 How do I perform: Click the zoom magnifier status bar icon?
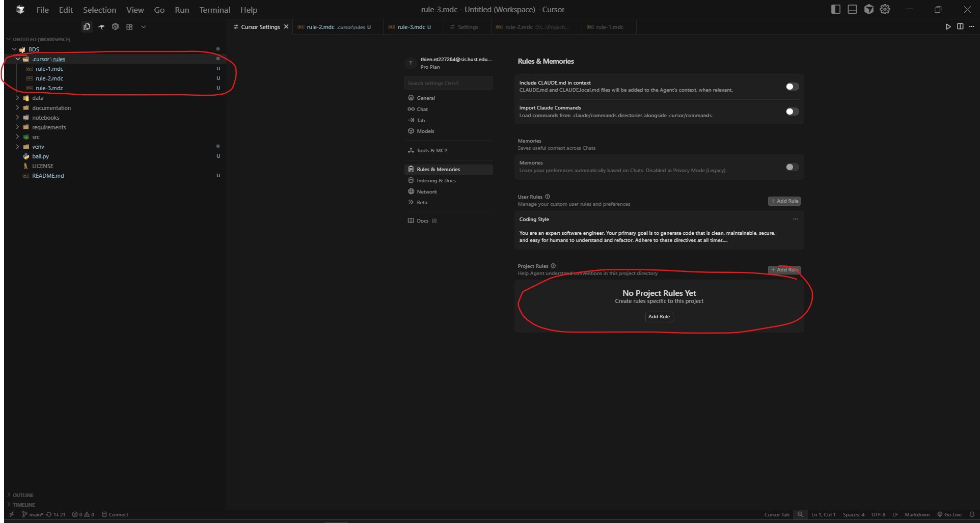click(x=800, y=514)
